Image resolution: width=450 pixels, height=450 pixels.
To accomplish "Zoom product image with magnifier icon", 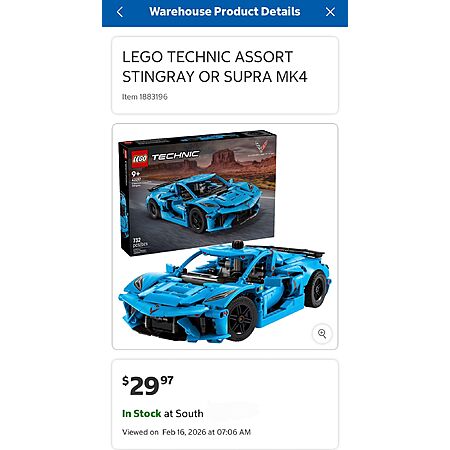I will [322, 333].
